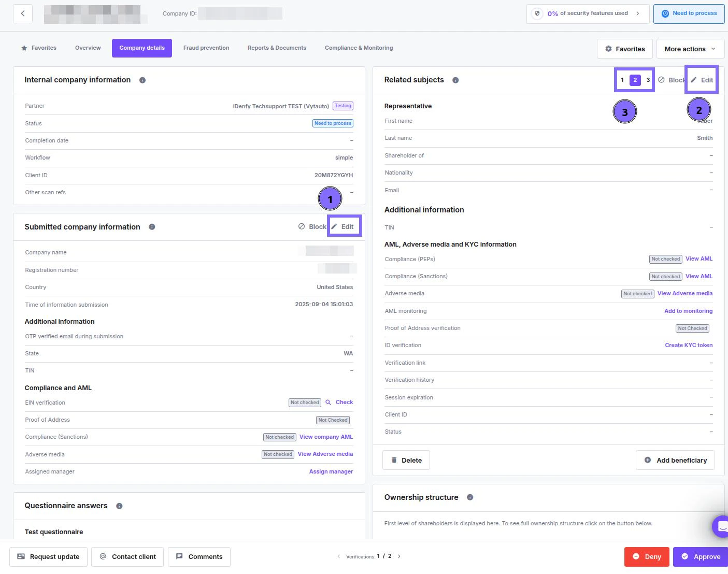Click Contact client button
Screen dimensions: 728x574
click(127, 557)
